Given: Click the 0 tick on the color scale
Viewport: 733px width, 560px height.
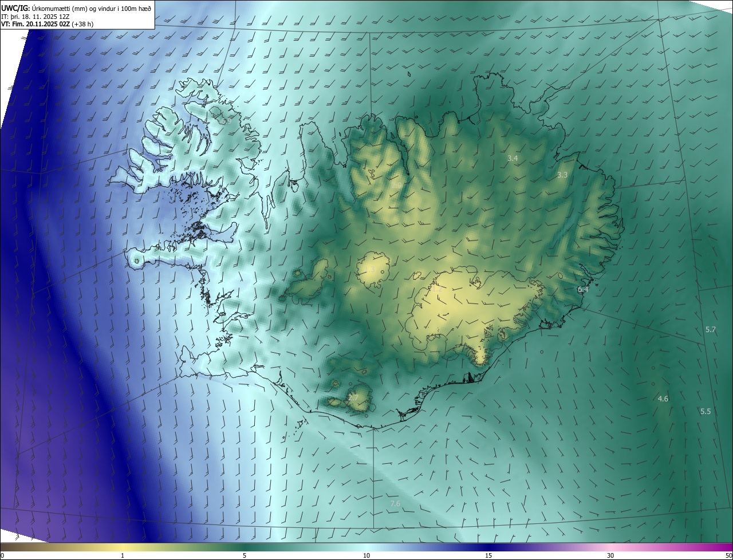Looking at the screenshot, I should pos(2,555).
